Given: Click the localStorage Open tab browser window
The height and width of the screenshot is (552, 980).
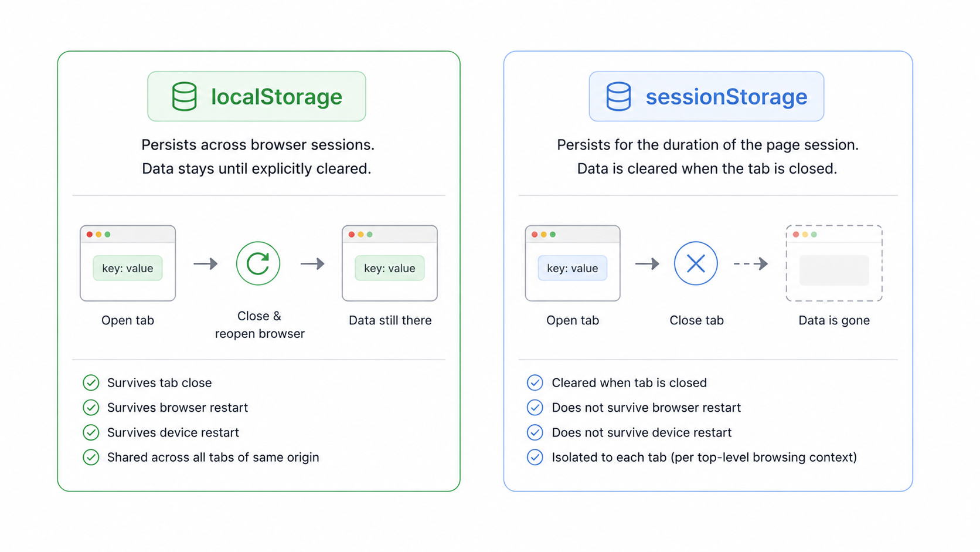Looking at the screenshot, I should coord(128,263).
